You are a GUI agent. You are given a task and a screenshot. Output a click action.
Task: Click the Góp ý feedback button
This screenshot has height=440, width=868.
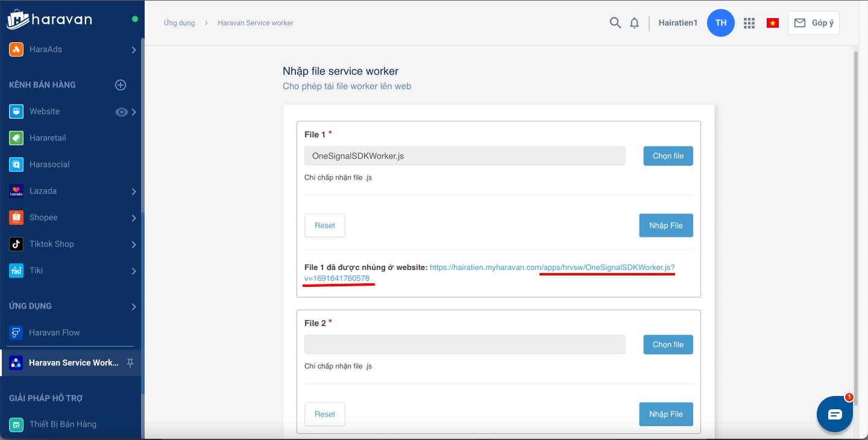(x=813, y=23)
